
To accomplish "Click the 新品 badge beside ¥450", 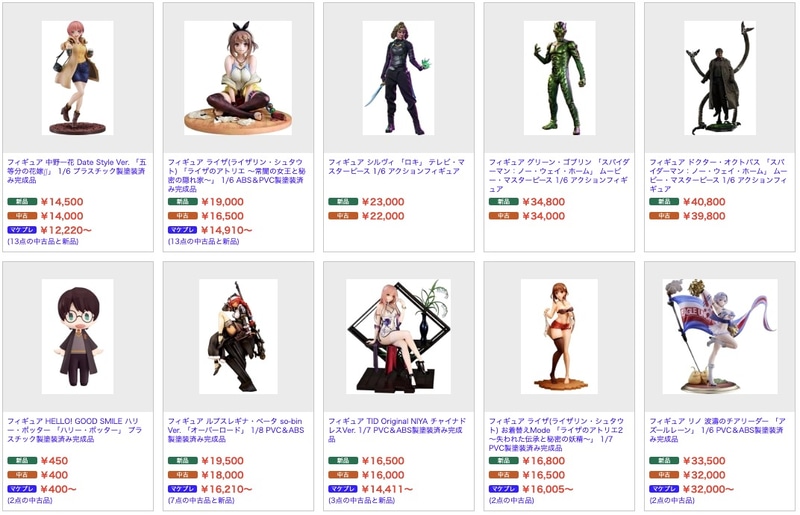I will 22,460.
